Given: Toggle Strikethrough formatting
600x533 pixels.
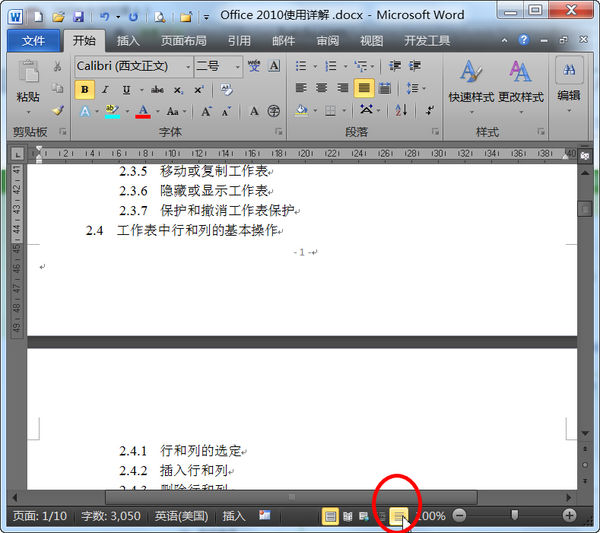Looking at the screenshot, I should tap(157, 90).
